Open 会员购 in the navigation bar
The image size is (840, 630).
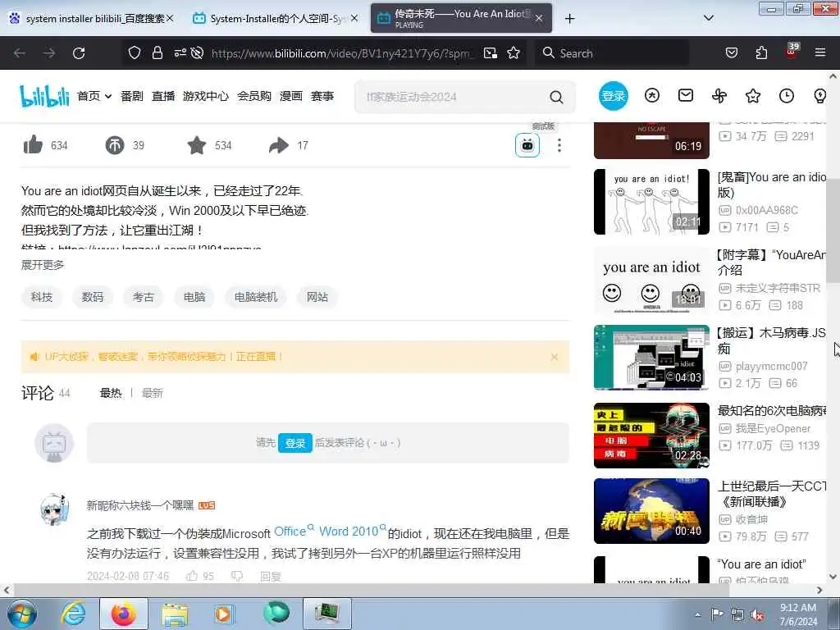click(254, 97)
